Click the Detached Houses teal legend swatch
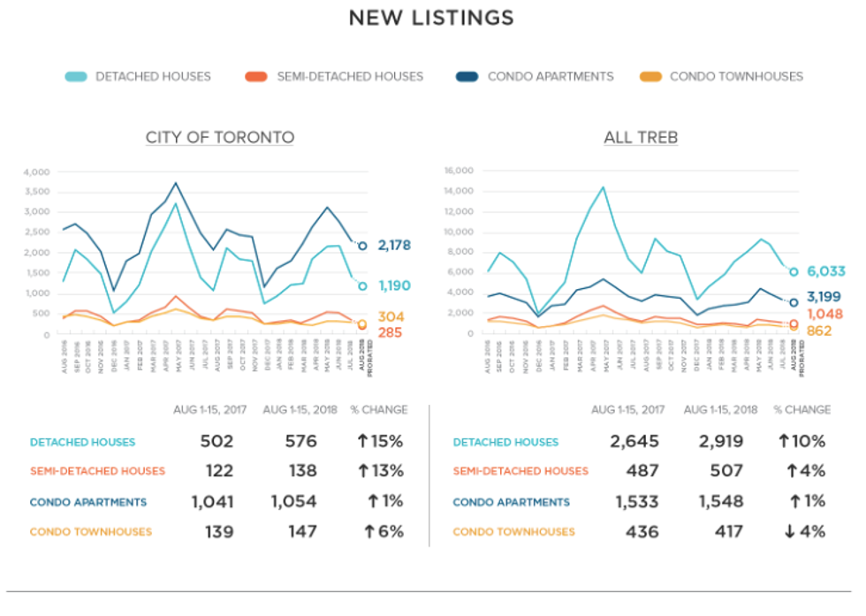This screenshot has height=616, width=866. (x=77, y=77)
